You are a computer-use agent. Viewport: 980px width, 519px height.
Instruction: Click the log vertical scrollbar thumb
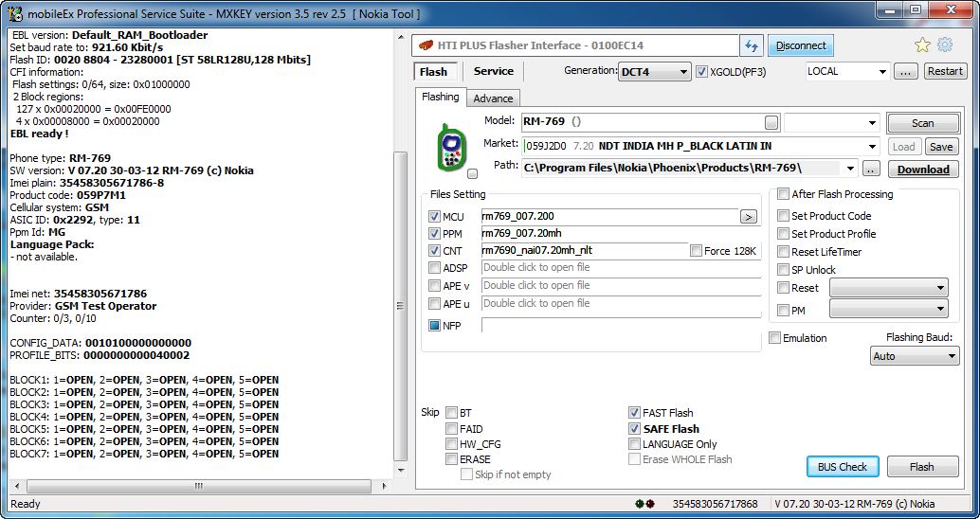pos(401,304)
